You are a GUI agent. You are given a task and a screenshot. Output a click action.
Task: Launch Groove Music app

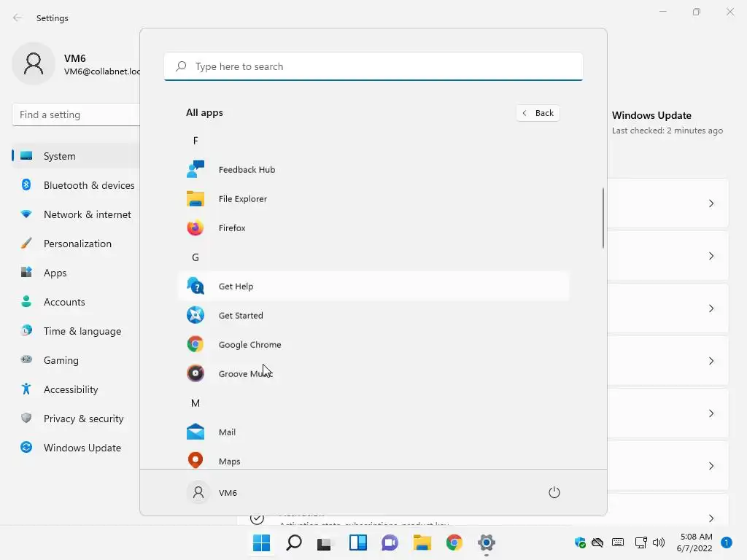click(x=373, y=374)
